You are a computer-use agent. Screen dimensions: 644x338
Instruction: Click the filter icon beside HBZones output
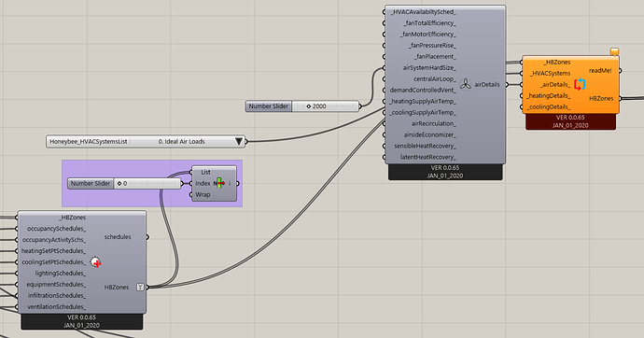coord(140,287)
